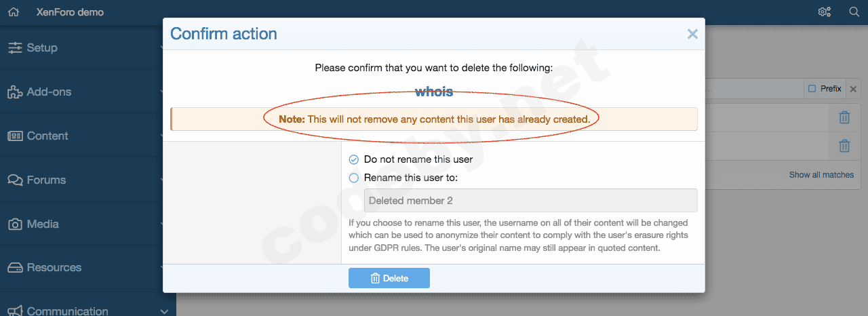This screenshot has height=316, width=868.
Task: Click the "Deleted member 2" rename field
Action: (x=530, y=201)
